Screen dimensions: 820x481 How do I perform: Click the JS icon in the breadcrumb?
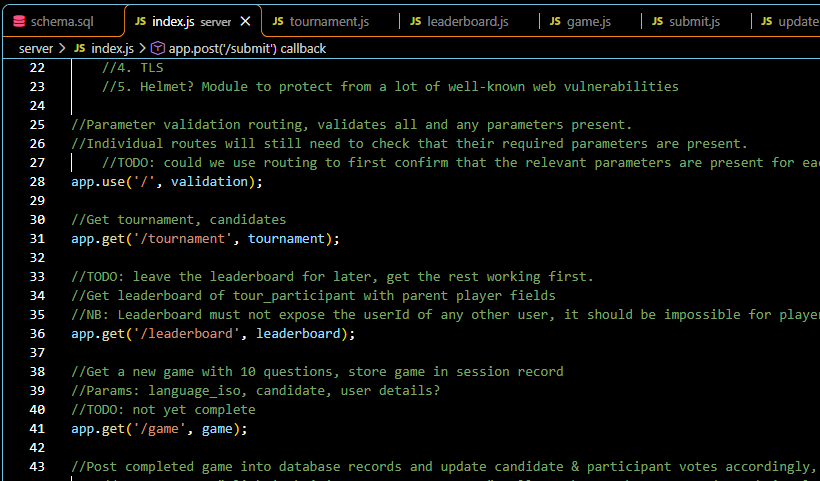point(79,49)
